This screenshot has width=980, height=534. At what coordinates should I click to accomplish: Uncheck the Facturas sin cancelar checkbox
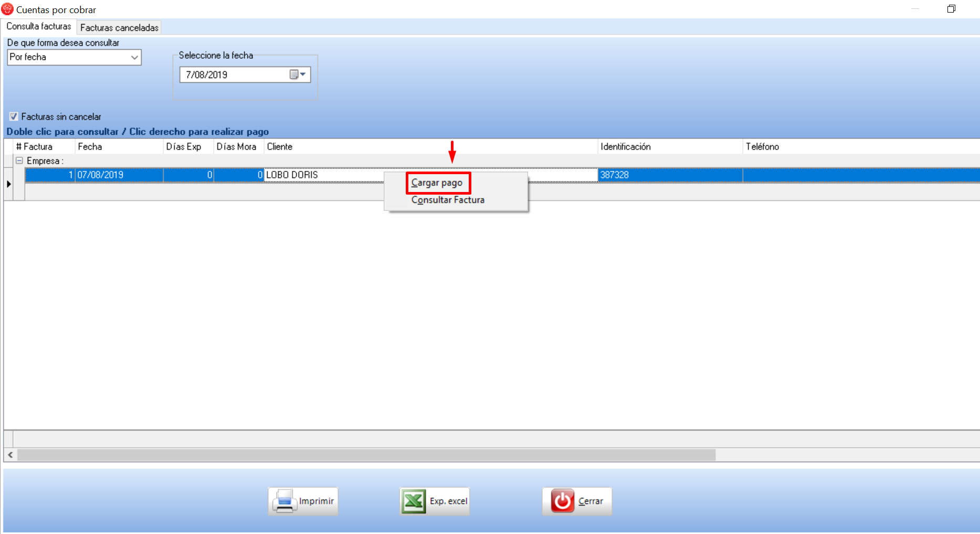tap(14, 116)
